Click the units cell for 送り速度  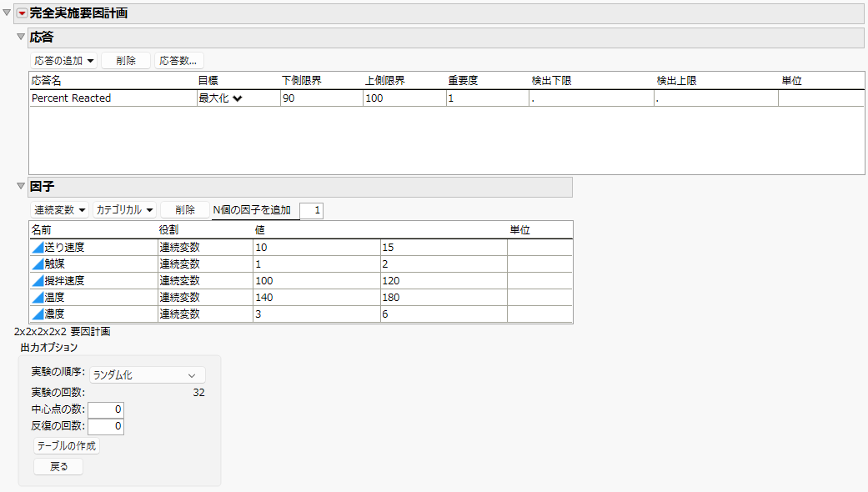pos(539,248)
